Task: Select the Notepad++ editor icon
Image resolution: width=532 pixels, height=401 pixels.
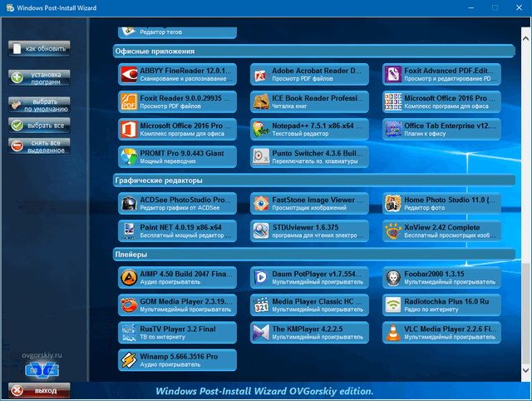Action: point(261,130)
